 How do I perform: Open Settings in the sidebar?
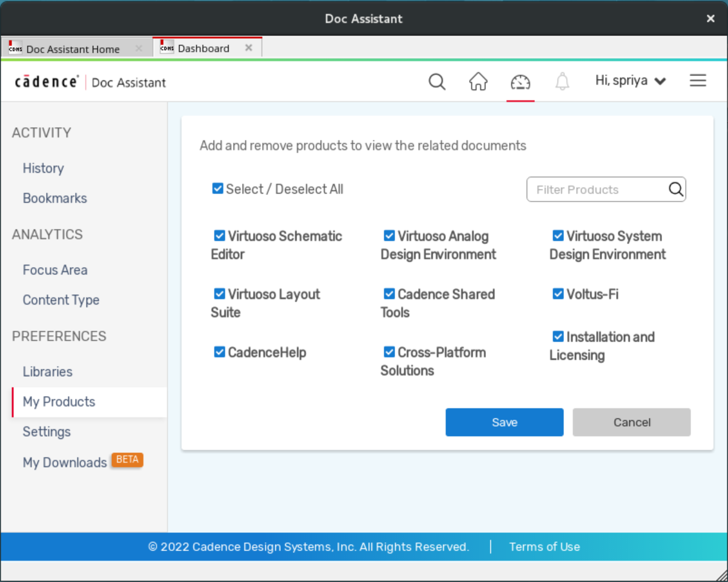[x=47, y=432]
